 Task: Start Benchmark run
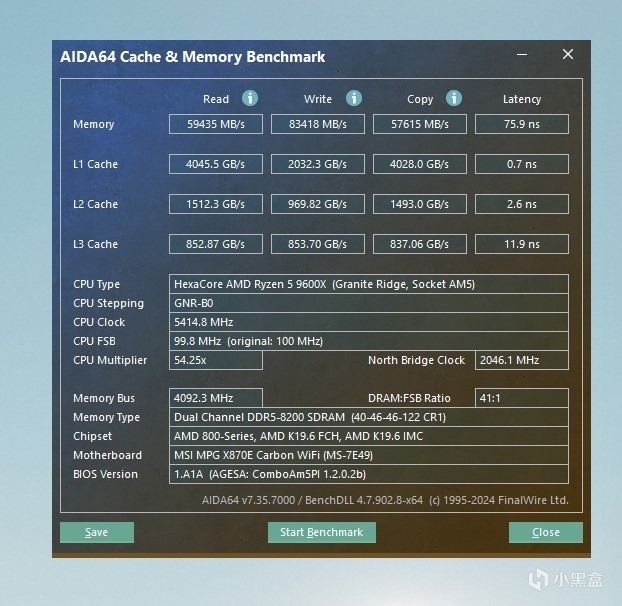(x=322, y=532)
